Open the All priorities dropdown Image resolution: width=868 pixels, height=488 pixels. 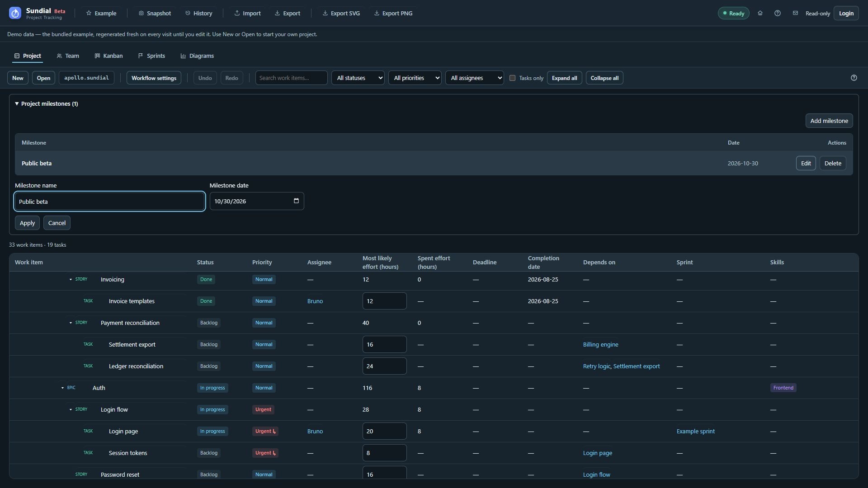click(x=415, y=78)
